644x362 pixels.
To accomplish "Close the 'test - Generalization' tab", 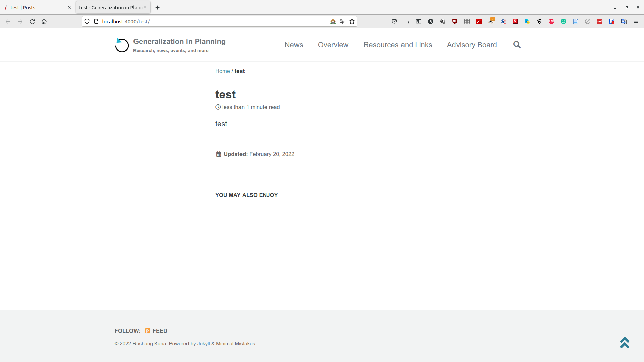I will [145, 7].
